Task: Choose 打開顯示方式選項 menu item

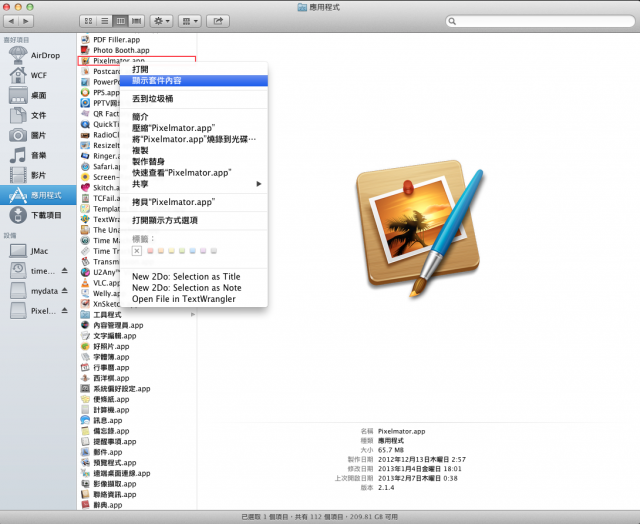Action: coord(194,220)
